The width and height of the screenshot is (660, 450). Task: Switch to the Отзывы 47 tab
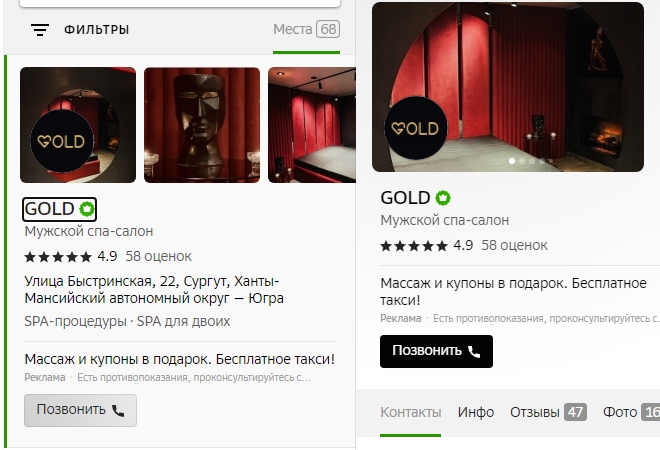[x=548, y=412]
